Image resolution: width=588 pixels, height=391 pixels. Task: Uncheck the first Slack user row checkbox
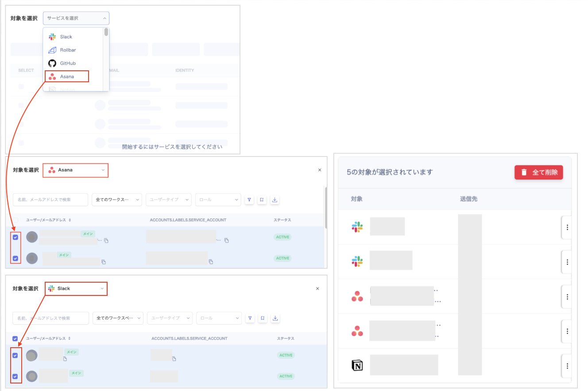click(x=15, y=355)
